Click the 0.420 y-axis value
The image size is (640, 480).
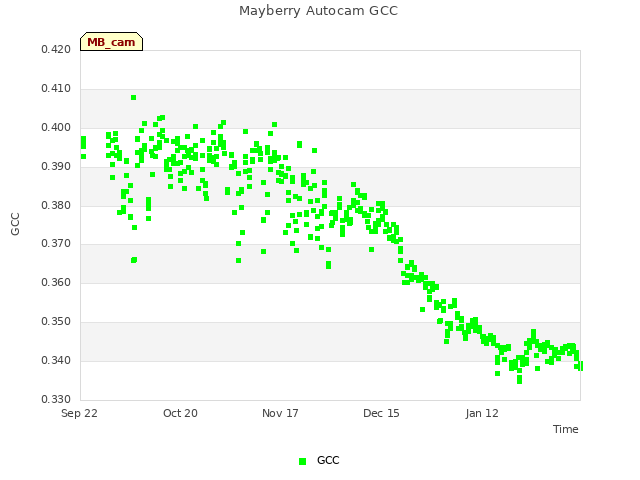(x=56, y=49)
